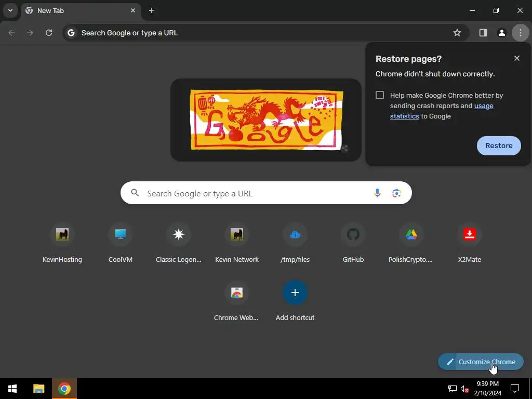Bookmark this tab with the star icon
The width and height of the screenshot is (532, 399).
(x=457, y=33)
